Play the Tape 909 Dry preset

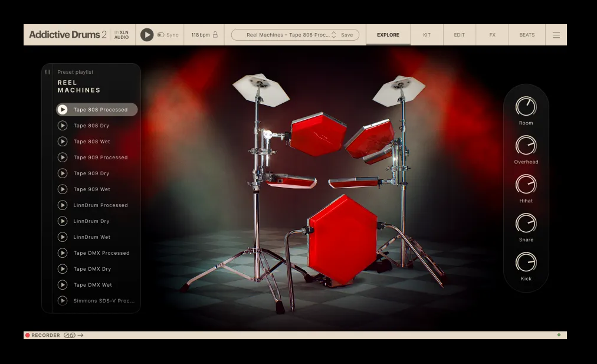click(x=63, y=173)
